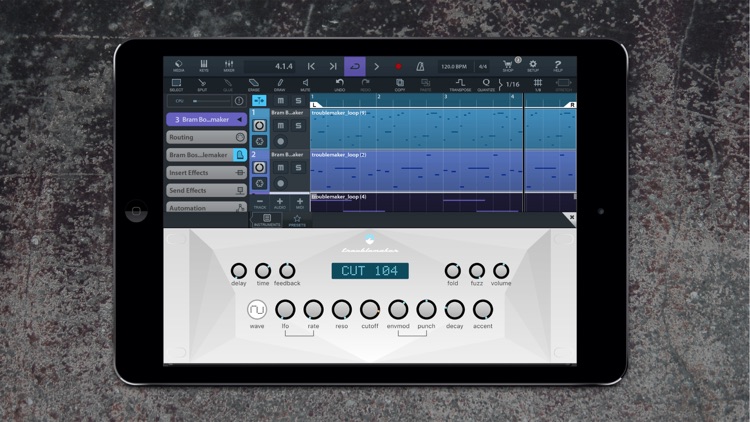This screenshot has width=750, height=422.
Task: Open Setup gear settings
Action: click(x=533, y=66)
